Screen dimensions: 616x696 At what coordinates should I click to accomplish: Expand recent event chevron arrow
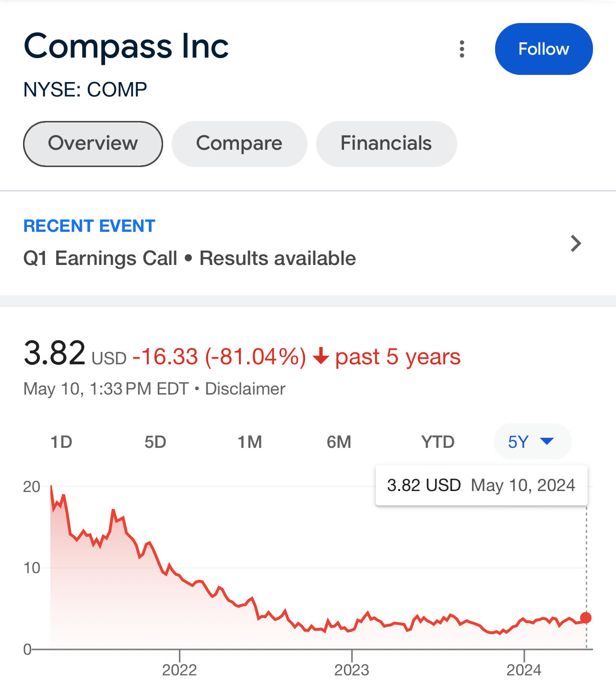tap(576, 243)
